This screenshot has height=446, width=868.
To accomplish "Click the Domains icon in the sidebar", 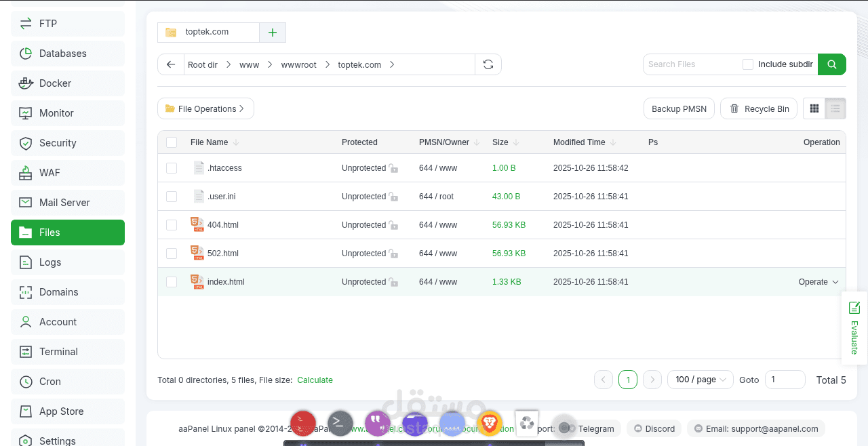I will (x=26, y=292).
